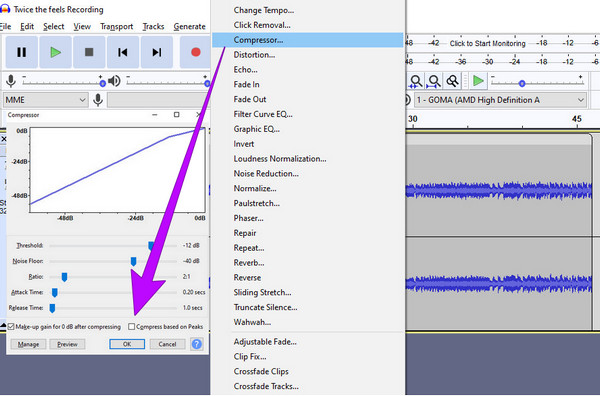The width and height of the screenshot is (600, 396).
Task: Click Cancel in Compressor dialog
Action: tap(167, 344)
